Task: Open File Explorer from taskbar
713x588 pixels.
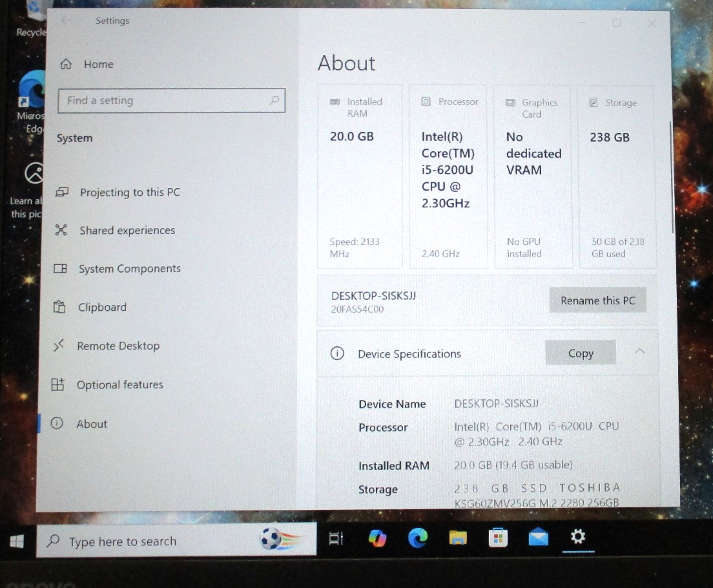Action: tap(458, 538)
